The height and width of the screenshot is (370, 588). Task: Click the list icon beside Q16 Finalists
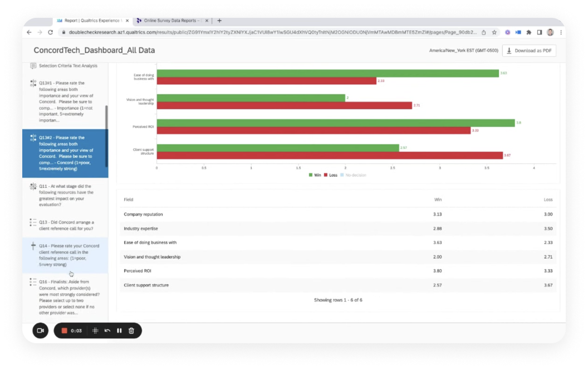(x=33, y=282)
